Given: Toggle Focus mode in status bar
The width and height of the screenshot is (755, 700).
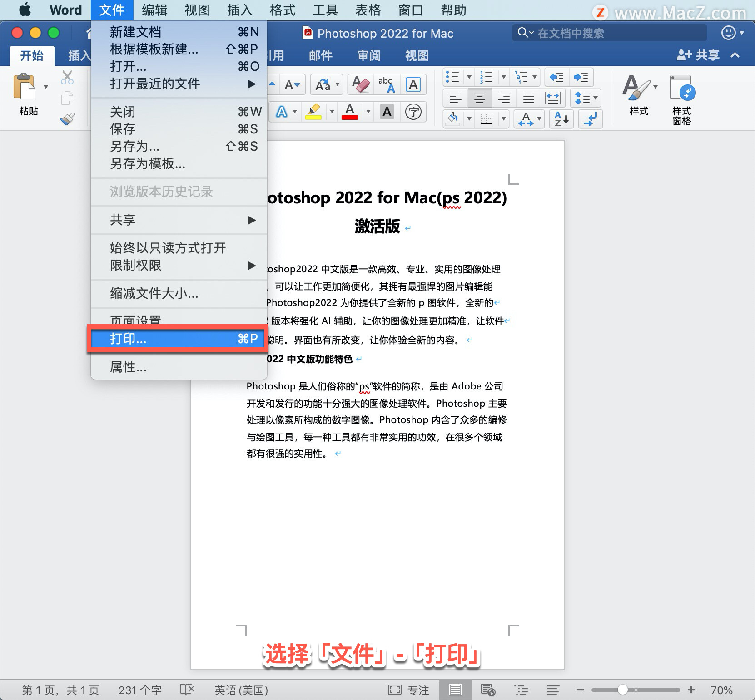Looking at the screenshot, I should coord(408,690).
